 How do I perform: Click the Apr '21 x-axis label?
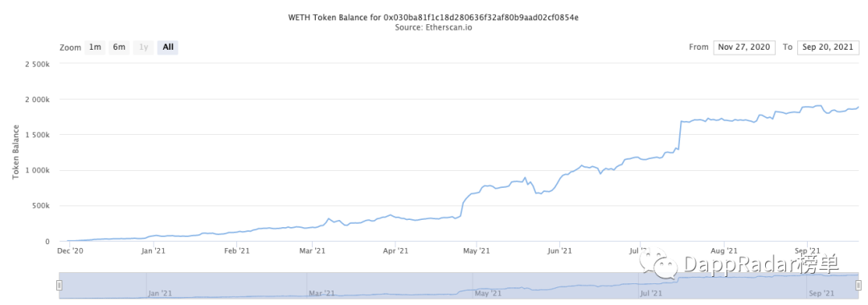pyautogui.click(x=395, y=251)
